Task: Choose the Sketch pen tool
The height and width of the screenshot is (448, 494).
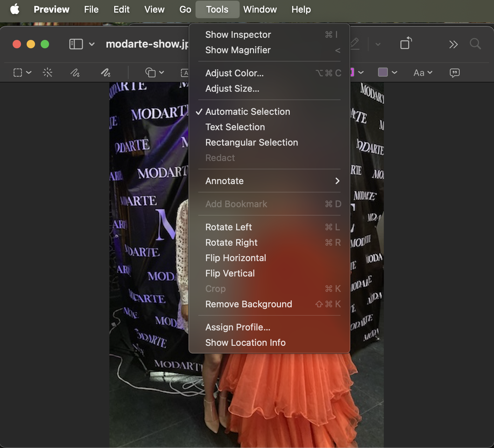Action: point(75,72)
